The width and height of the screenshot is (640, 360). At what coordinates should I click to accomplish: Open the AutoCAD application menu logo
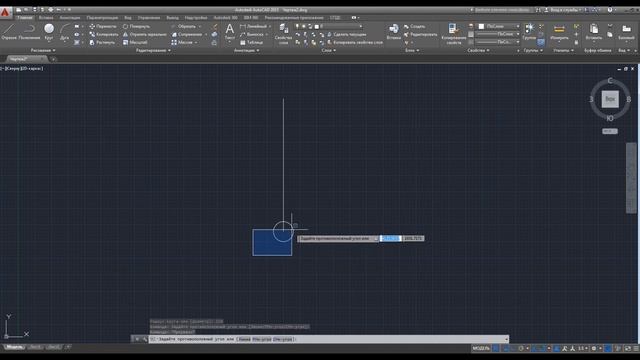pos(5,12)
